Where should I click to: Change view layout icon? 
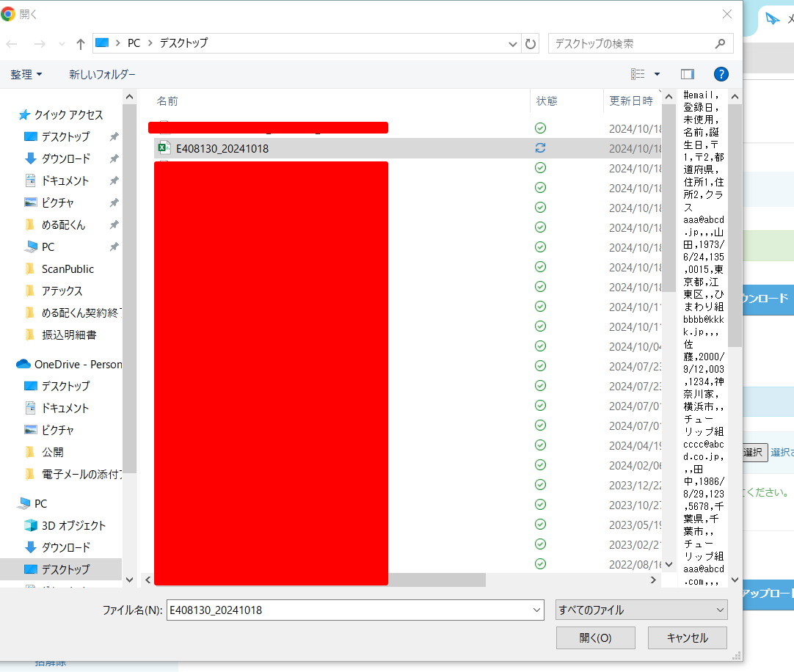tap(638, 74)
